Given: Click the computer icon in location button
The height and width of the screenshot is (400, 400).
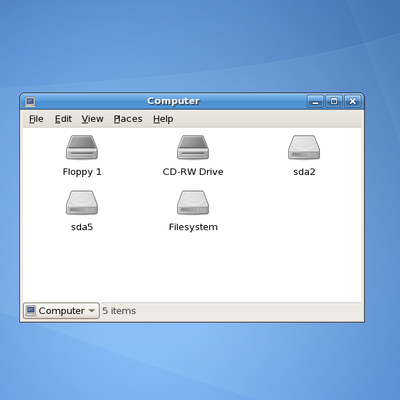Looking at the screenshot, I should [x=31, y=311].
